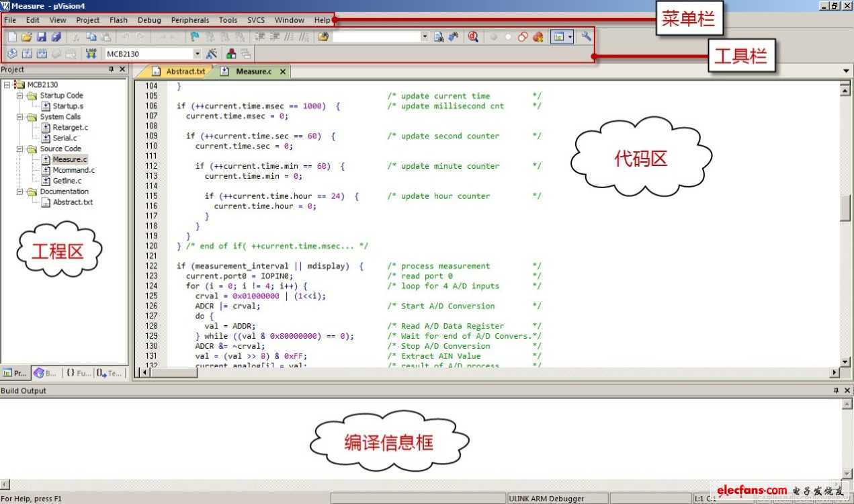Select Retarget.c in the project tree
This screenshot has height=504, width=854.
point(71,128)
